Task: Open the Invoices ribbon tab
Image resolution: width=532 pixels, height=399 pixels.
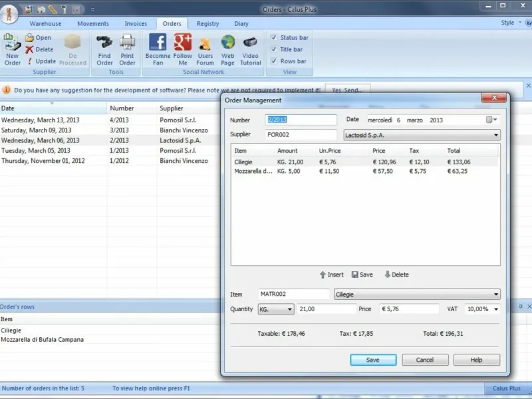Action: (x=136, y=24)
